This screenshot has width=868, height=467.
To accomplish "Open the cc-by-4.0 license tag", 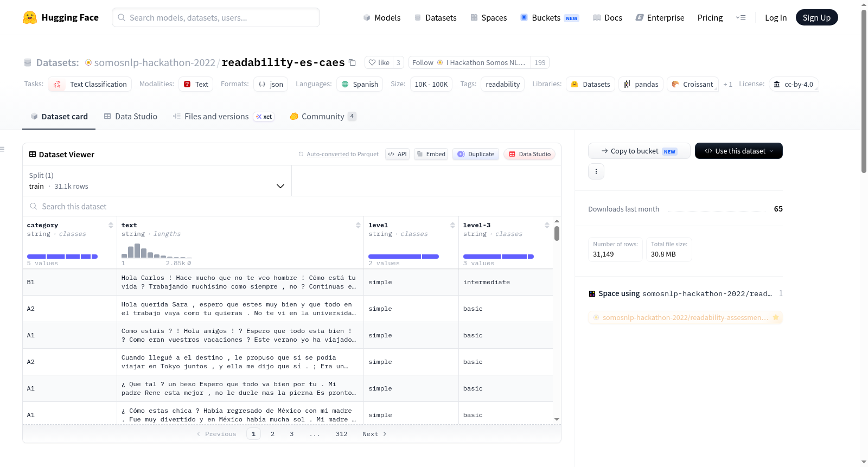I will click(x=794, y=84).
